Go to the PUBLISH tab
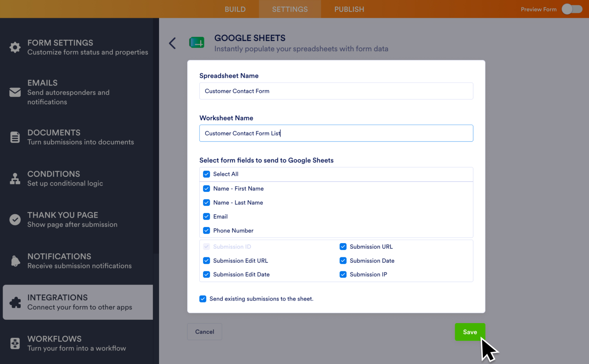Image resolution: width=589 pixels, height=364 pixels. click(x=349, y=9)
